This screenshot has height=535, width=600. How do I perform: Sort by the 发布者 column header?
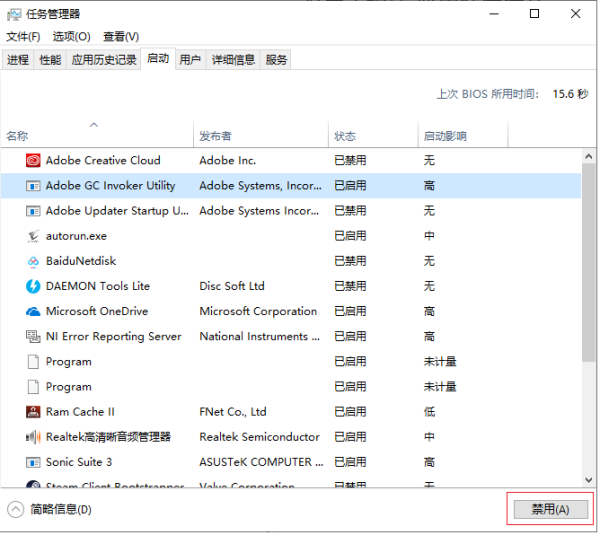pyautogui.click(x=261, y=135)
